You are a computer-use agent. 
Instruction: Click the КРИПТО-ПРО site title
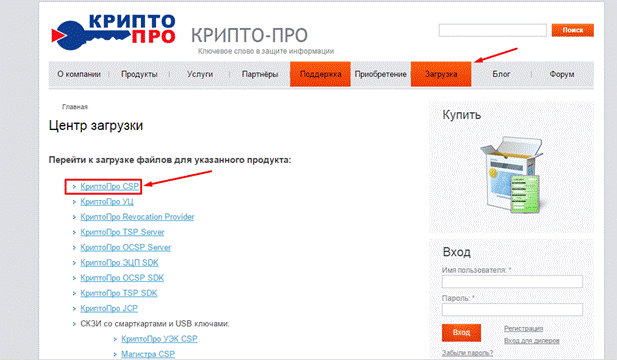click(x=249, y=35)
